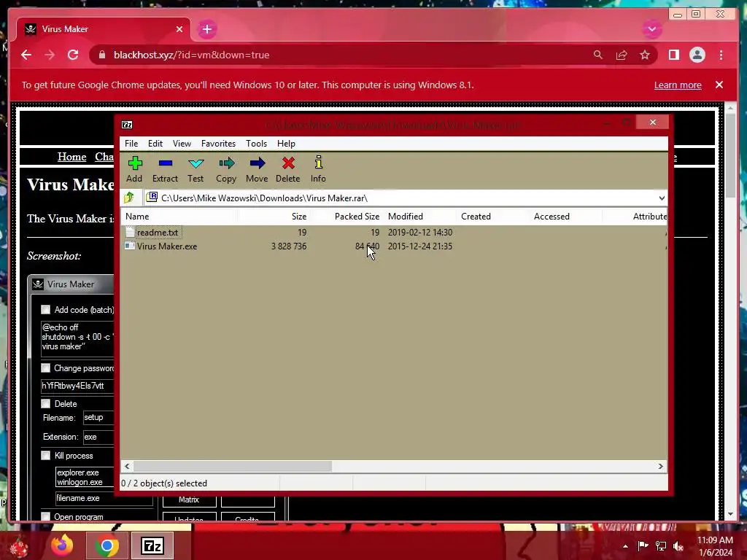Viewport: 747px width, 560px height.
Task: Launch Firefox from the taskbar
Action: 63,545
